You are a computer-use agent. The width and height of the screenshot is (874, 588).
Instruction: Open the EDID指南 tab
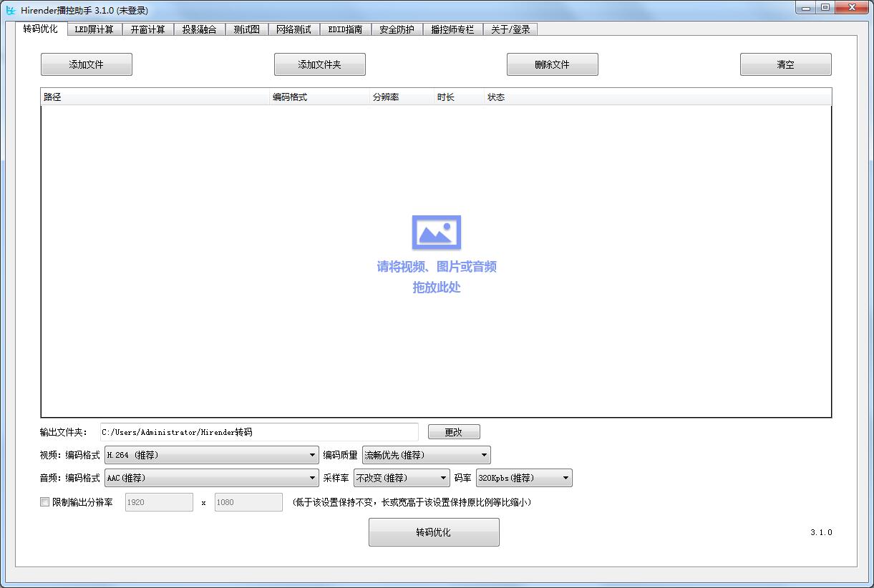(x=345, y=29)
